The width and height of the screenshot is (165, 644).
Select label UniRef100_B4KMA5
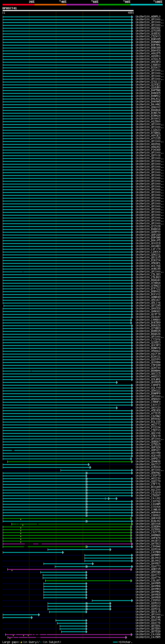click(148, 102)
